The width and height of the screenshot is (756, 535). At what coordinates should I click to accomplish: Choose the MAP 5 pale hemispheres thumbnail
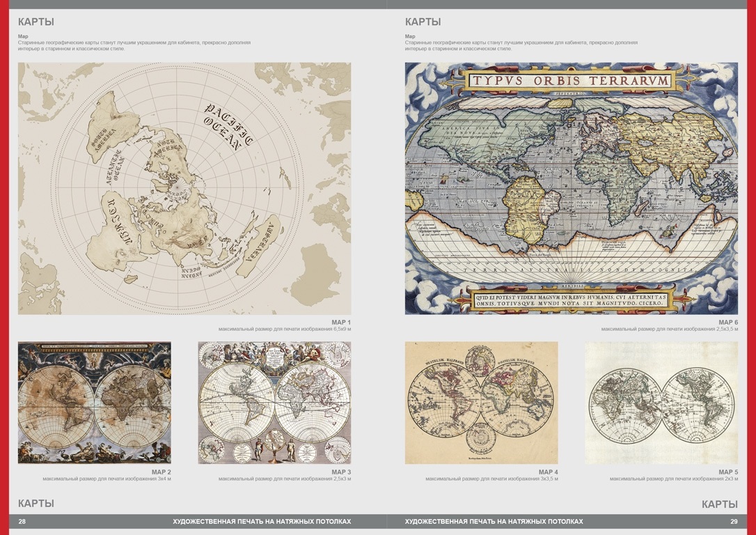coord(661,402)
